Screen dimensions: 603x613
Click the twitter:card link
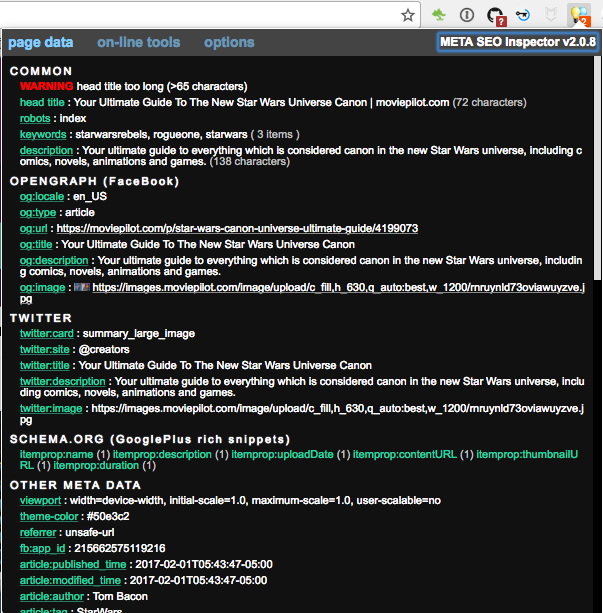47,334
